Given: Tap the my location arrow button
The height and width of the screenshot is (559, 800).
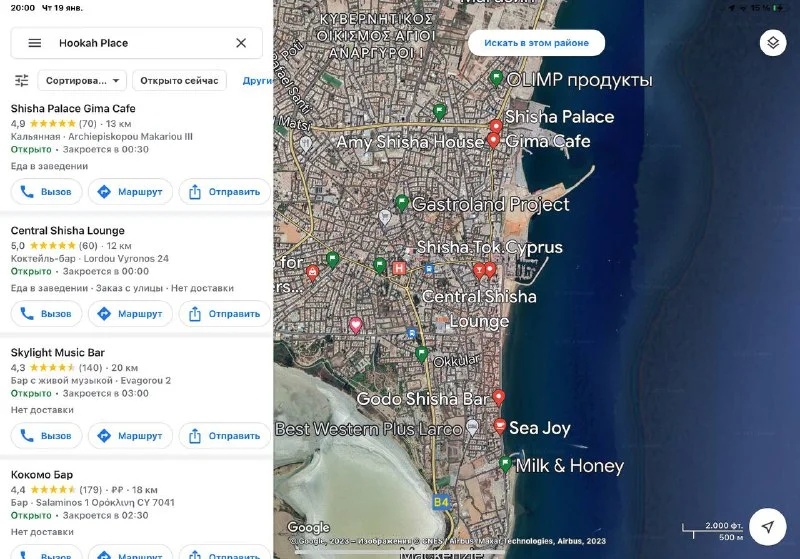Looking at the screenshot, I should click(767, 527).
